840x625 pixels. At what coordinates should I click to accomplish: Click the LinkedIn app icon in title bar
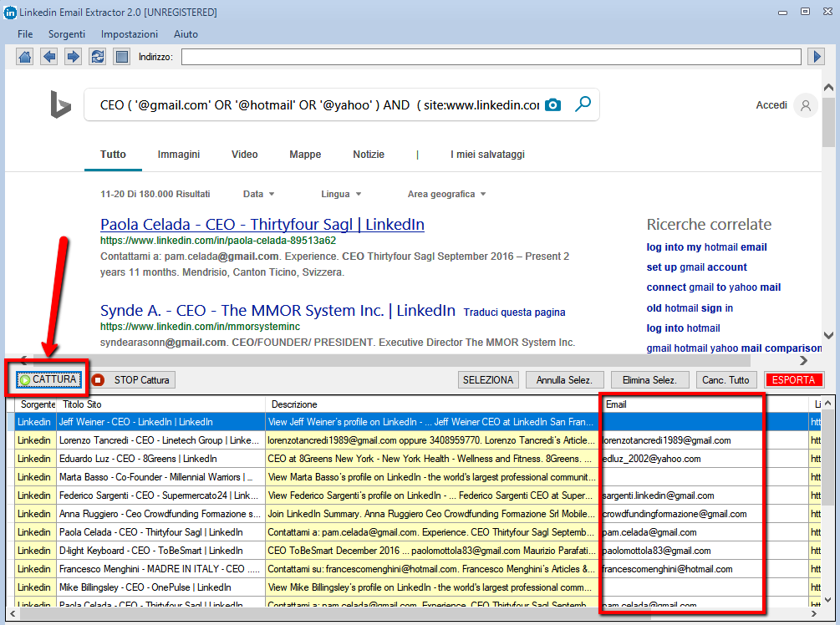(10, 13)
